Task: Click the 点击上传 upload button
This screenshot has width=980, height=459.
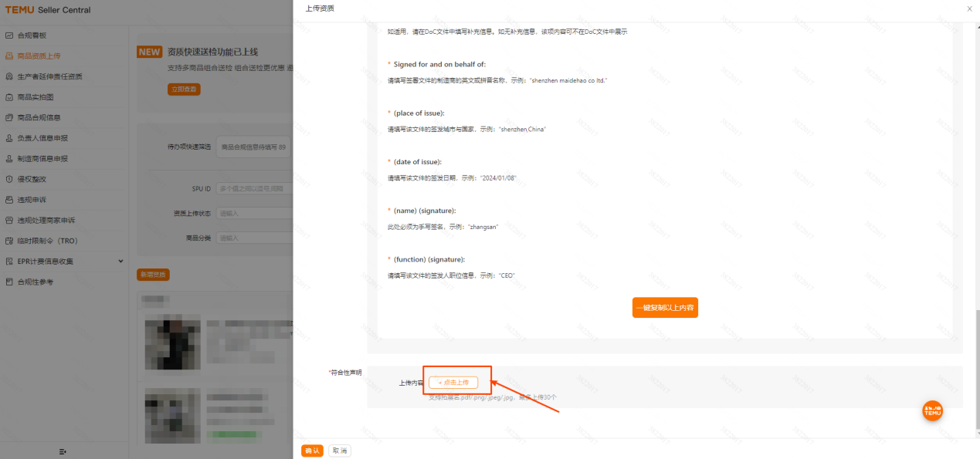Action: coord(453,382)
